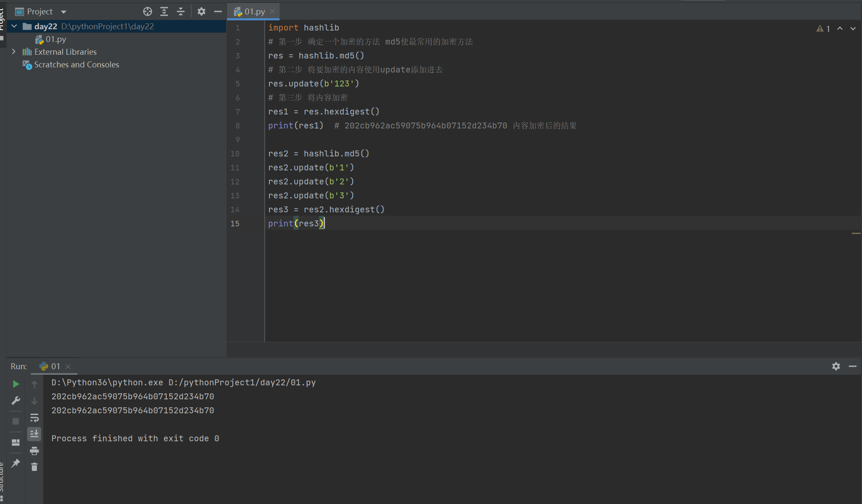
Task: Toggle scroll to end of output
Action: tap(34, 434)
